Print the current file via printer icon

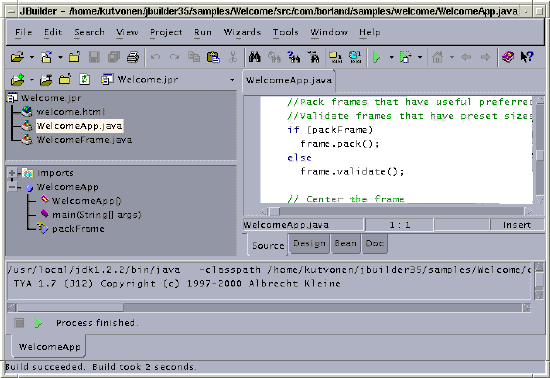click(133, 57)
